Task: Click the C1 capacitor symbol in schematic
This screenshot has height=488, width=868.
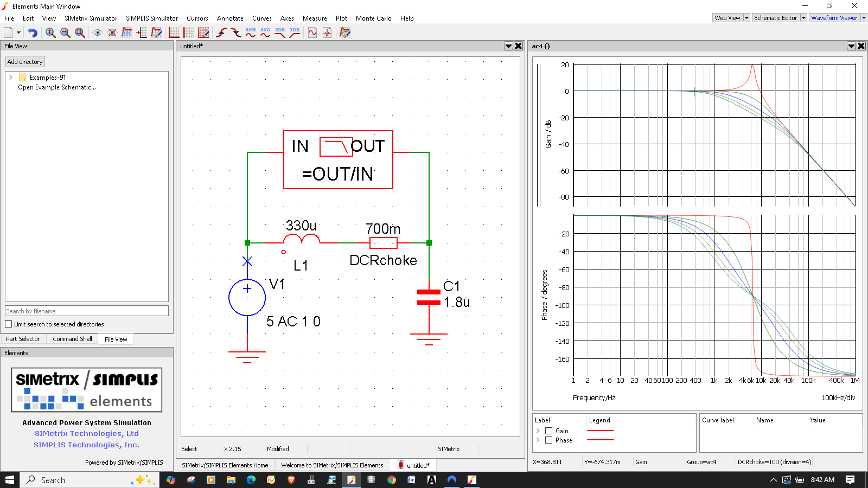Action: (x=429, y=298)
